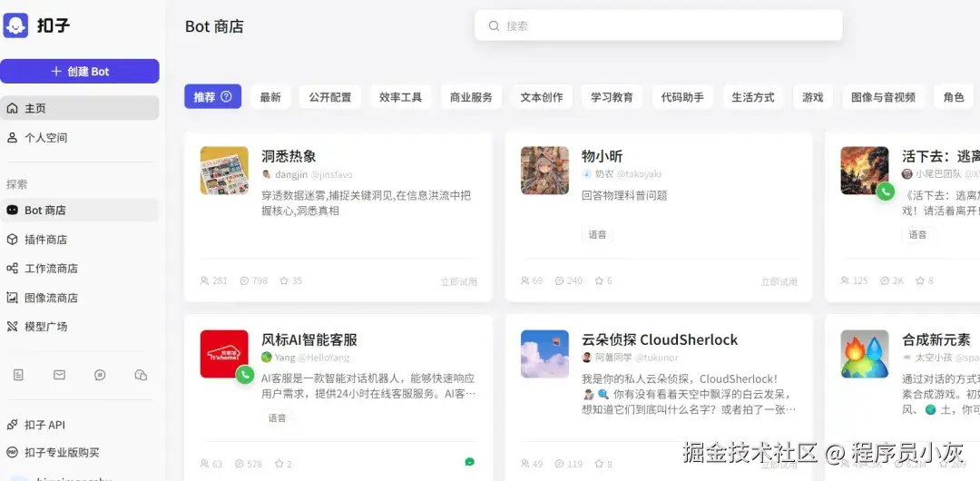Viewport: 980px width, 481px height.
Task: Open the 洞悉热象 newspaper thumbnail
Action: [224, 170]
